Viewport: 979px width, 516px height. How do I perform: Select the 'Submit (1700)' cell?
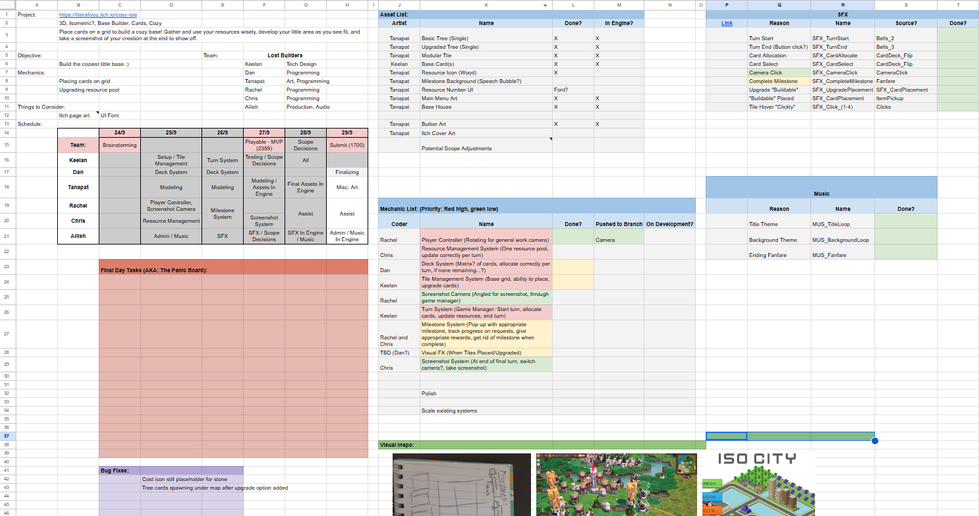point(347,145)
